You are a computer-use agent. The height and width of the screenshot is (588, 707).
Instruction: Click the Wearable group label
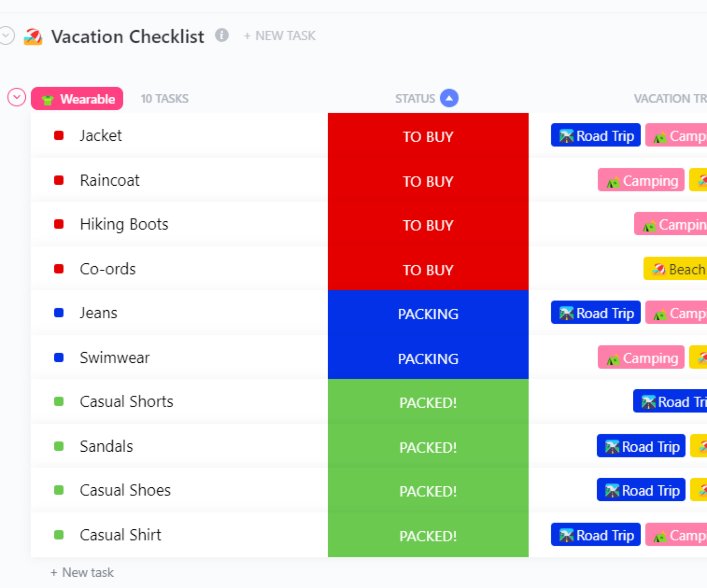(x=78, y=98)
